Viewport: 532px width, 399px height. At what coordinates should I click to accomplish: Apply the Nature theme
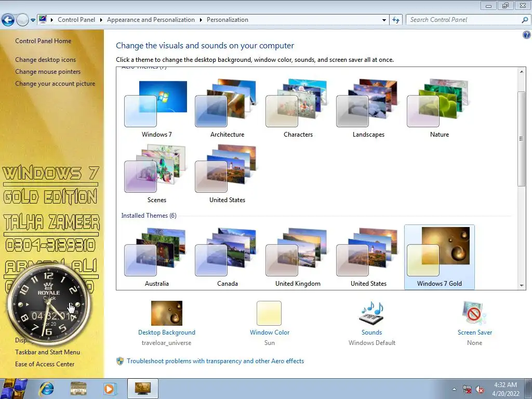click(x=439, y=109)
